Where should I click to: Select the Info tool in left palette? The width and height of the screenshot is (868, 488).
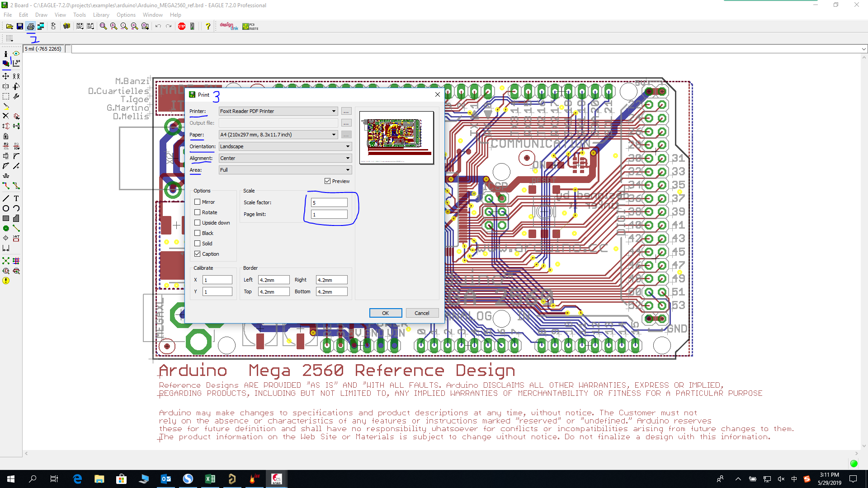pyautogui.click(x=6, y=54)
